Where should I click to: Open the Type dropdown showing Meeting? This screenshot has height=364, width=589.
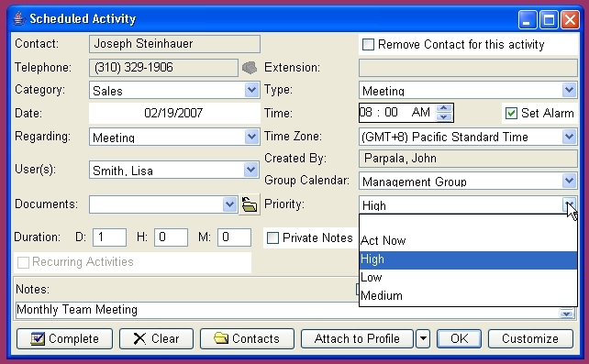pos(570,90)
